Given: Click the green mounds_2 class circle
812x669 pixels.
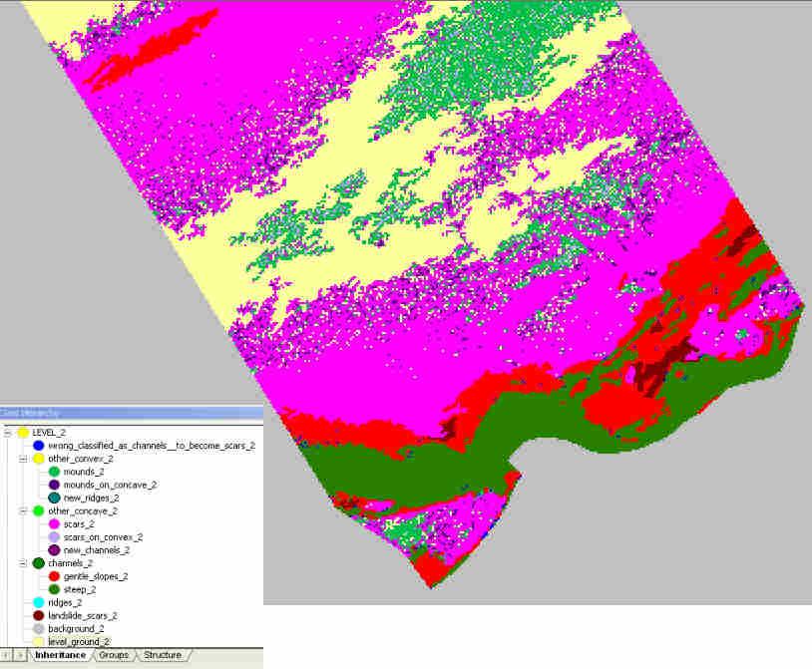Looking at the screenshot, I should (x=54, y=472).
